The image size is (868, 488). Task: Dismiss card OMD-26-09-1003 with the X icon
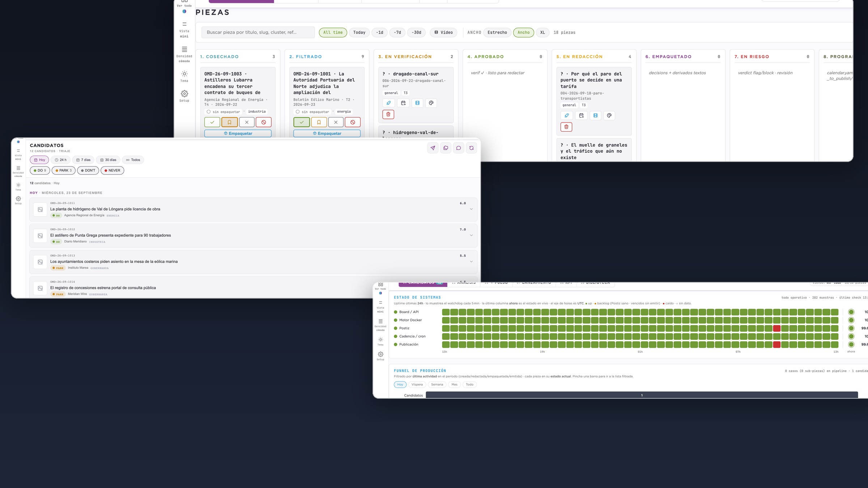(247, 122)
